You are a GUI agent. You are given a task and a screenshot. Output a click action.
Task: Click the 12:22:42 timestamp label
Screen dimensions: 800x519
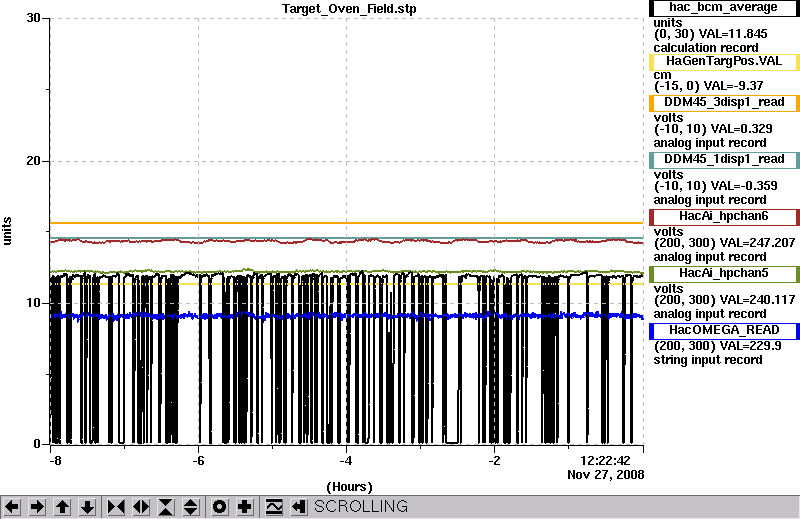pos(605,461)
